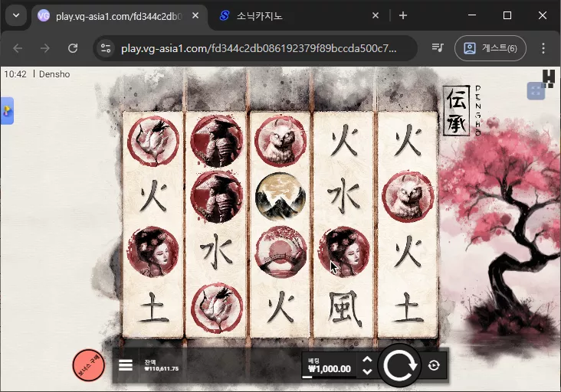Click the mountain moon symbol on reel three

pos(280,196)
